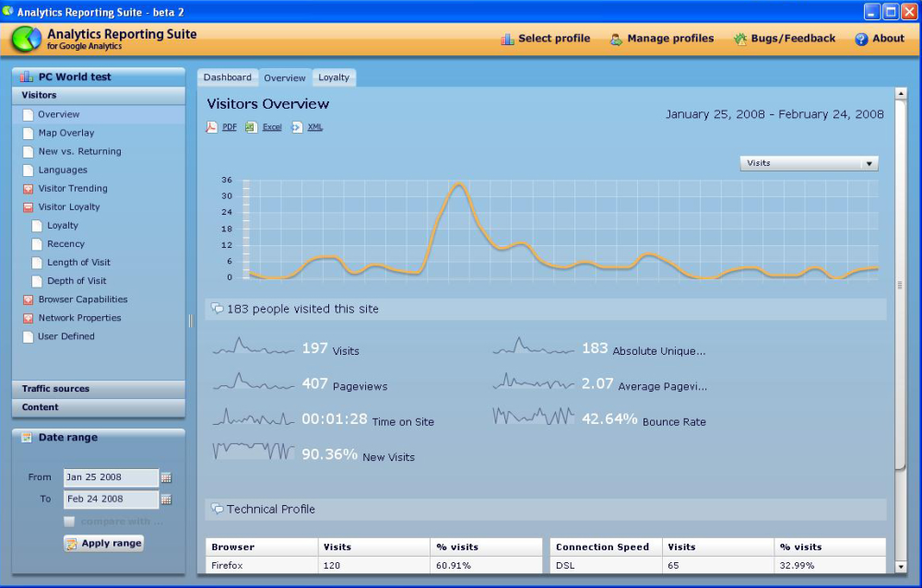Click the Manage profiles user icon
The height and width of the screenshot is (588, 922).
[616, 39]
